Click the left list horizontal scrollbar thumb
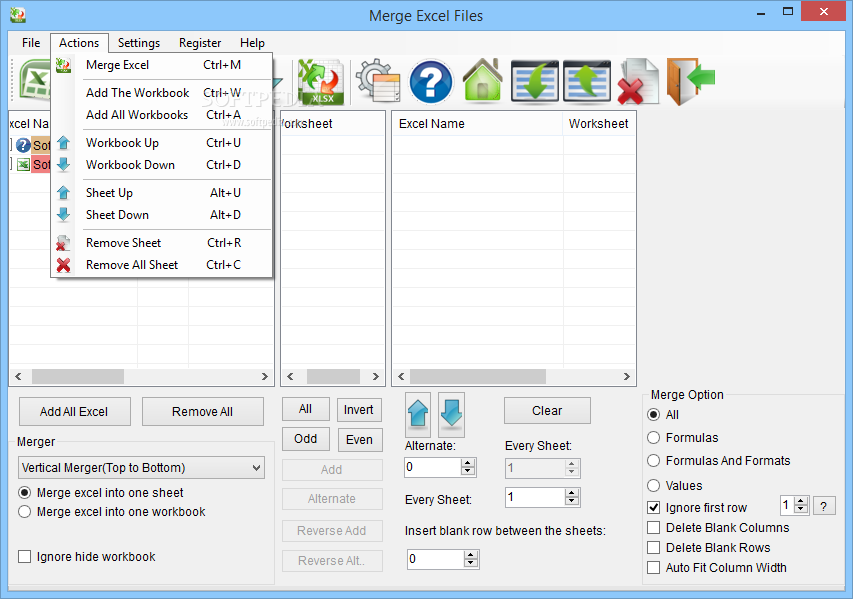The width and height of the screenshot is (853, 599). (x=78, y=376)
